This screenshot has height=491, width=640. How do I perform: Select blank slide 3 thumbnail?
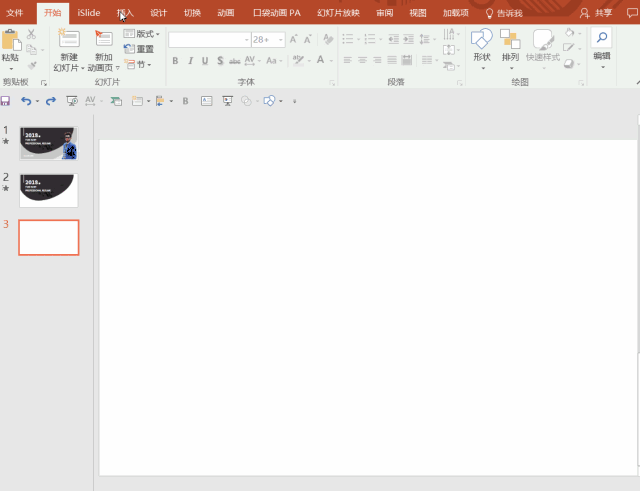49,238
